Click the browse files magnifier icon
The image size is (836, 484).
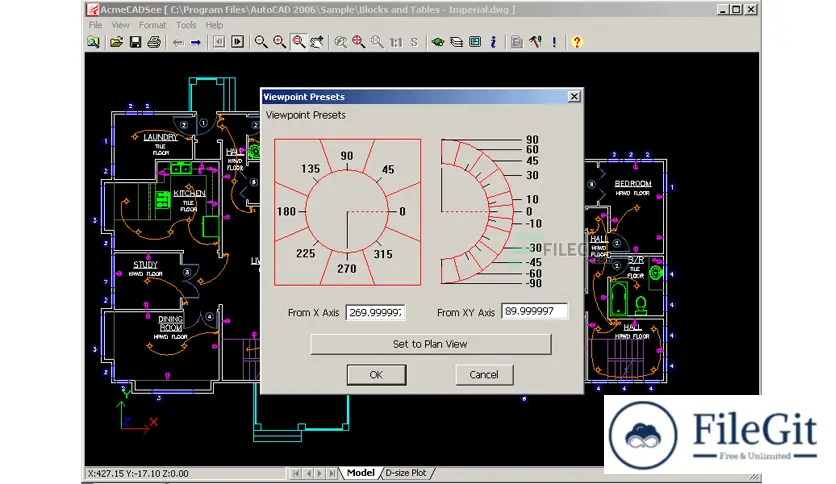click(94, 42)
